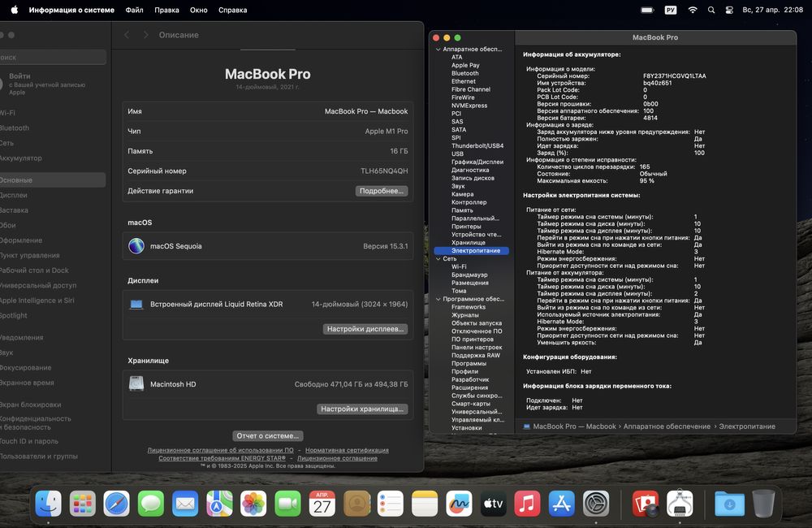Open Messages app in Dock
This screenshot has height=528, width=812.
pyautogui.click(x=151, y=503)
